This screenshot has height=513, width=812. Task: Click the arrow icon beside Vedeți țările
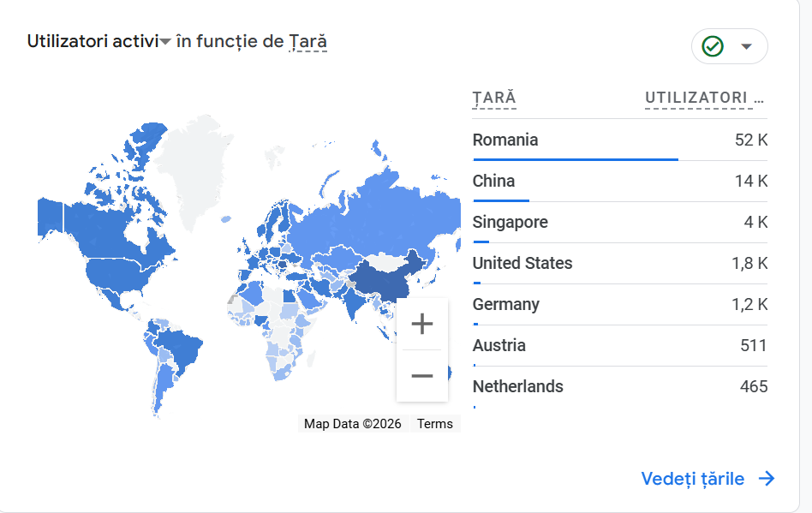click(767, 479)
